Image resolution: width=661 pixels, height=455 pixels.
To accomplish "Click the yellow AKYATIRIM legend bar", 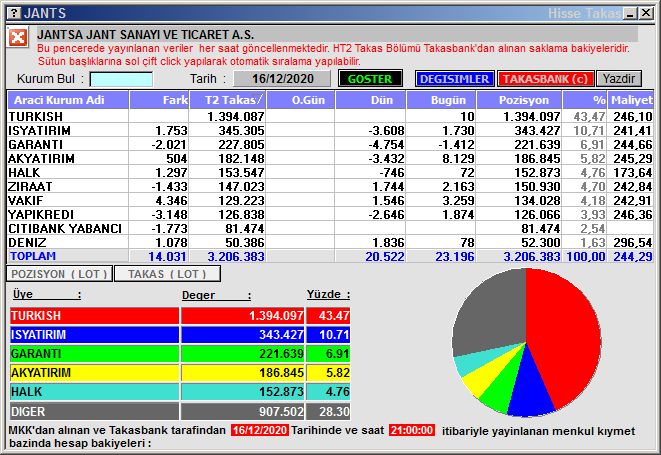I will (x=94, y=373).
